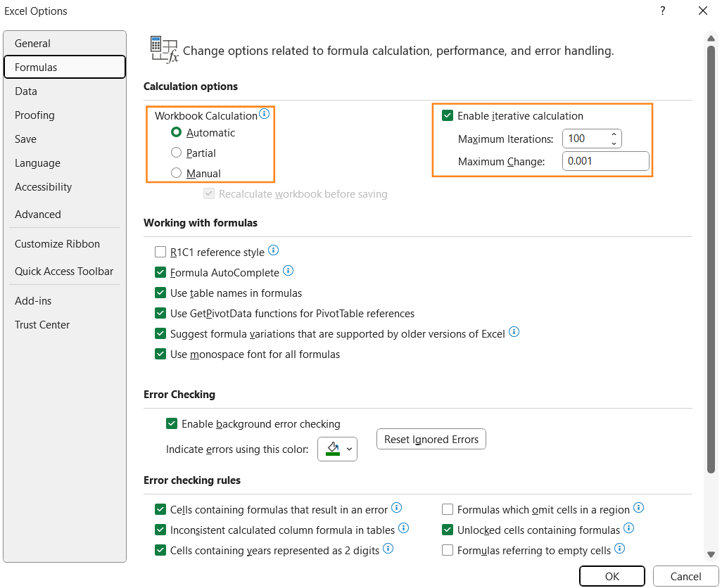The width and height of the screenshot is (722, 588).
Task: Open info icon for older Excel versions suggestion
Action: point(514,332)
